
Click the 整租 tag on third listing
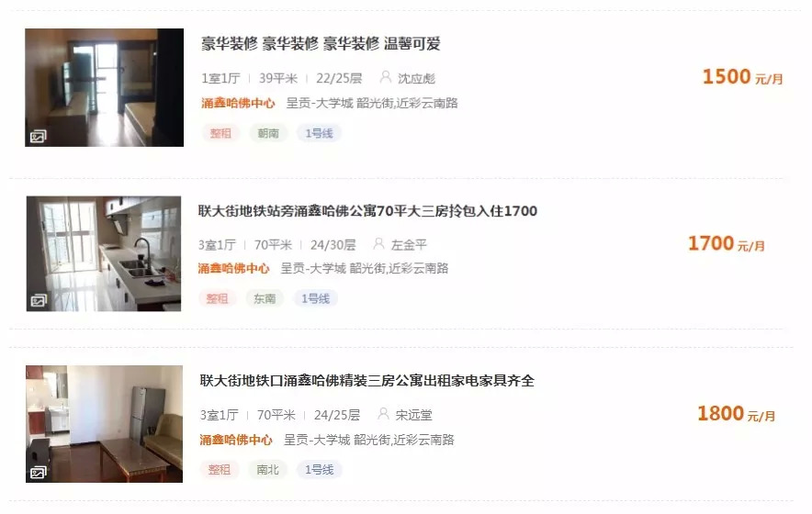pos(219,470)
